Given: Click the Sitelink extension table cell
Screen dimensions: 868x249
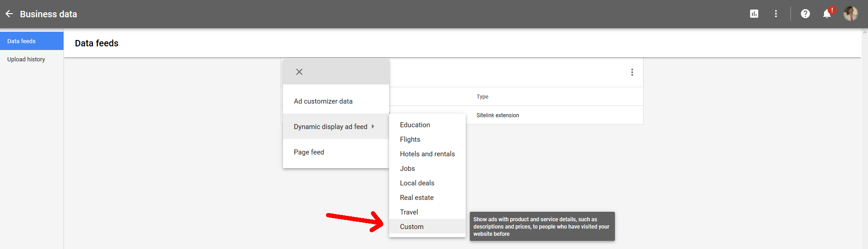Looking at the screenshot, I should [x=497, y=115].
